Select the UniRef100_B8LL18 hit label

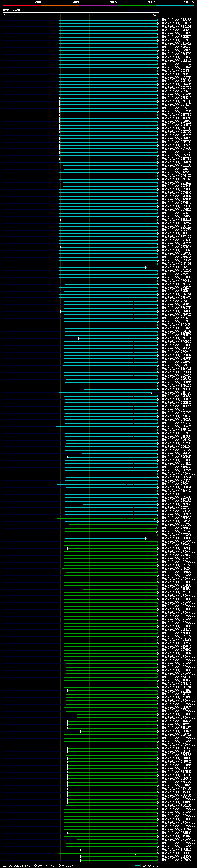pos(176,220)
